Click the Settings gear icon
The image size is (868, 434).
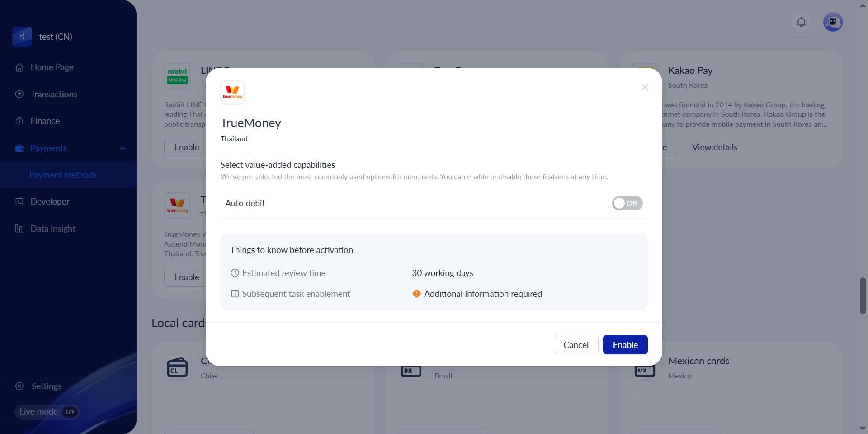coord(19,386)
